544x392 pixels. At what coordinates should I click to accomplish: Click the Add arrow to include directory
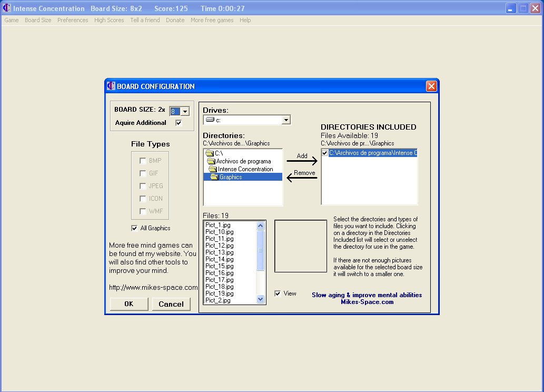pyautogui.click(x=302, y=161)
